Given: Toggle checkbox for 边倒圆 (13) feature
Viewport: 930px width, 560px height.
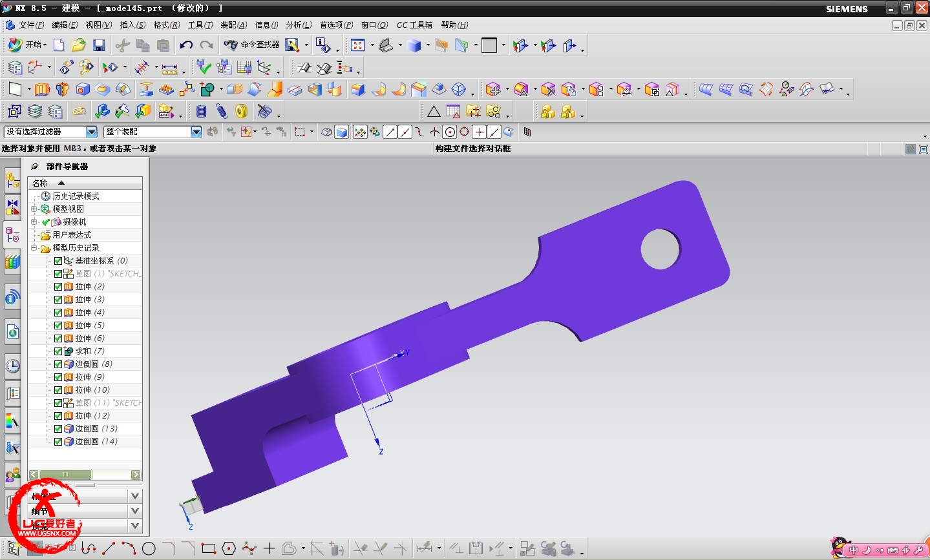Looking at the screenshot, I should tap(58, 429).
